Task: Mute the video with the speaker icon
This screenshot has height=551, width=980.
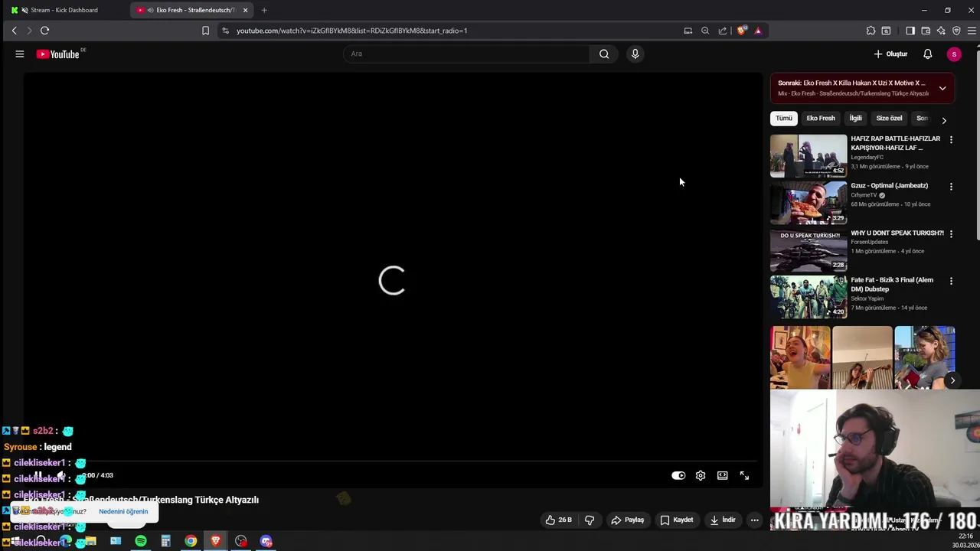Action: click(60, 475)
